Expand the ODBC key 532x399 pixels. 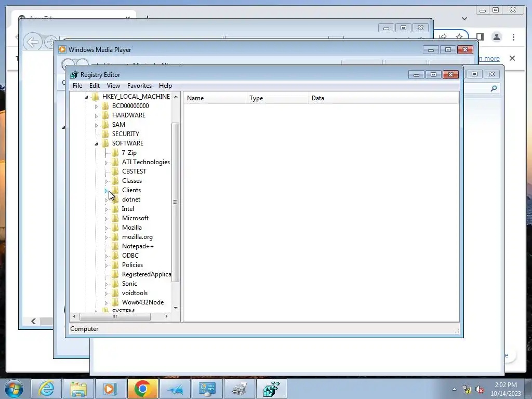[106, 256]
